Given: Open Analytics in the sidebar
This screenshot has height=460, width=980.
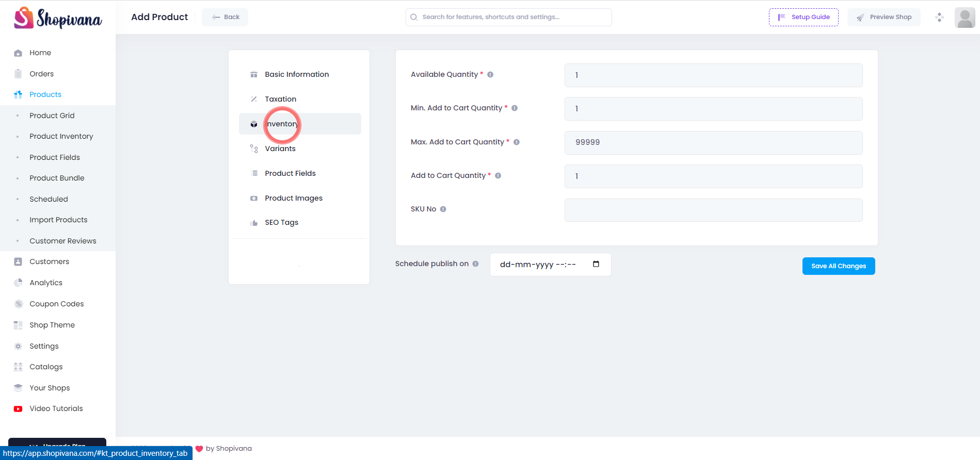Looking at the screenshot, I should (x=46, y=283).
